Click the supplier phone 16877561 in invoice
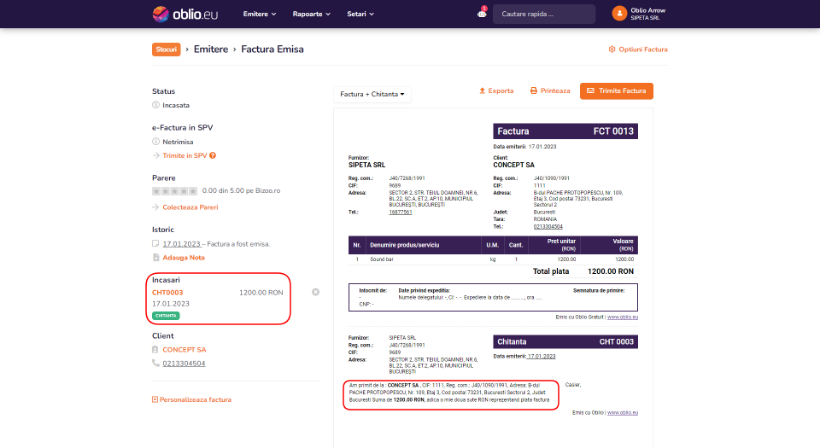820x448 pixels. pyautogui.click(x=400, y=212)
